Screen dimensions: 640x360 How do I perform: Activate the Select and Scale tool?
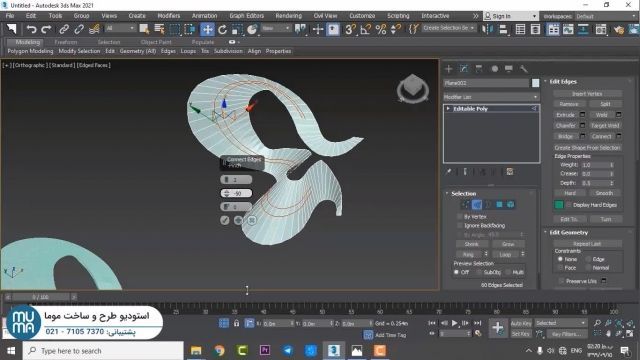[x=238, y=29]
